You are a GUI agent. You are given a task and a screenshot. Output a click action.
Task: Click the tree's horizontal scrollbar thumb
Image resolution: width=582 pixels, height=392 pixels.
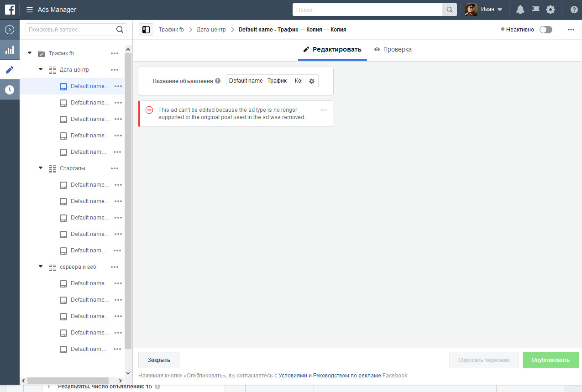point(68,381)
